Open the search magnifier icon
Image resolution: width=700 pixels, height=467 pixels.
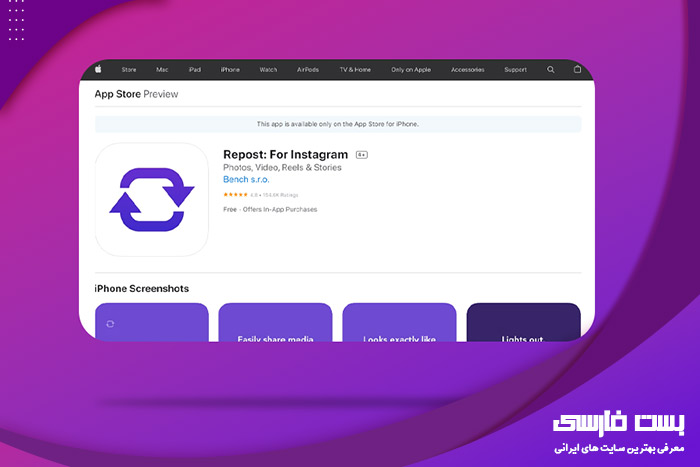pyautogui.click(x=551, y=70)
